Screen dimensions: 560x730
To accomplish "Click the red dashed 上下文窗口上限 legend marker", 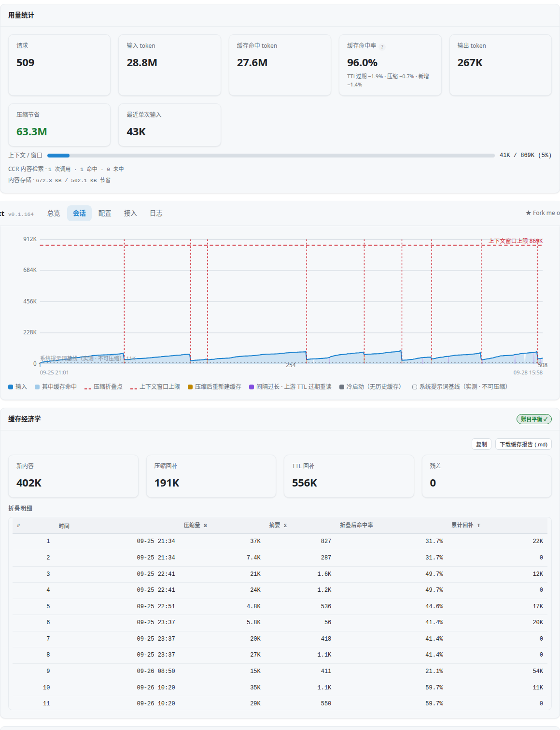I will (x=134, y=387).
